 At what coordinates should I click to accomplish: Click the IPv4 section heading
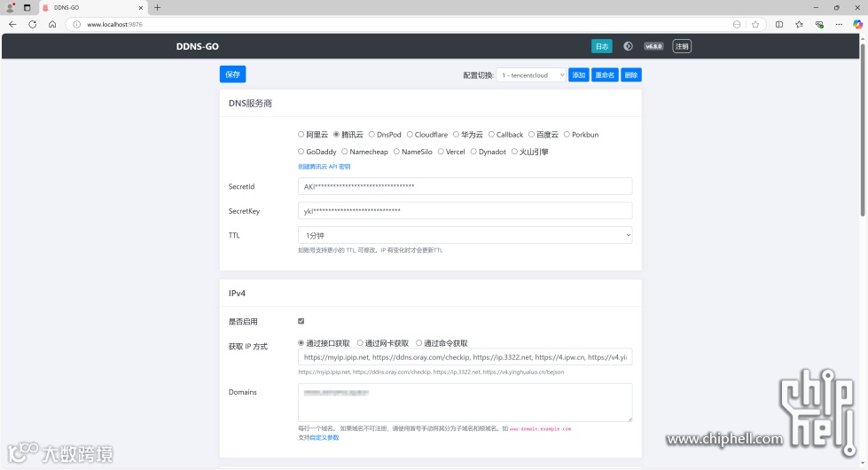tap(237, 294)
